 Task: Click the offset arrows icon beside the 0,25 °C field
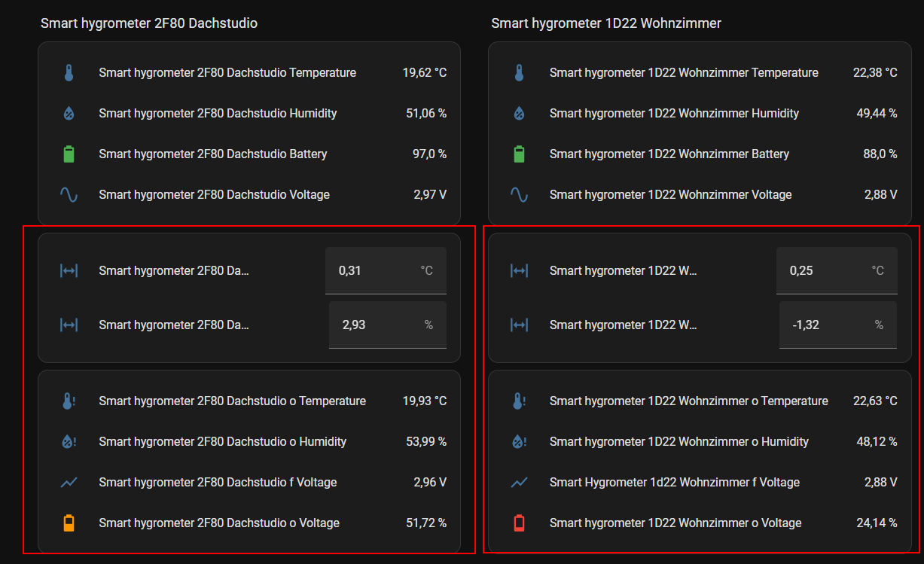(x=519, y=271)
